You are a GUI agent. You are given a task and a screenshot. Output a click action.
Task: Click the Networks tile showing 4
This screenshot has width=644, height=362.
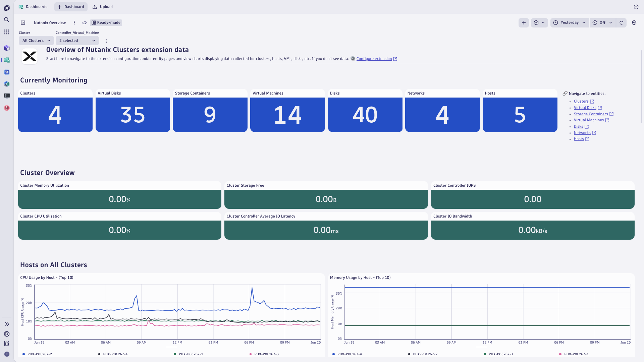coord(442,115)
